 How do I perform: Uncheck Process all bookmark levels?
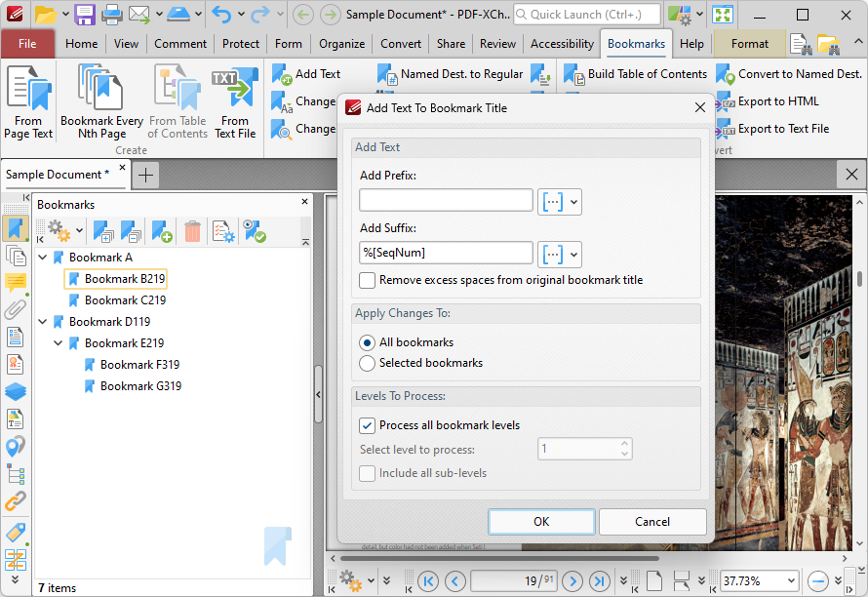[x=367, y=425]
